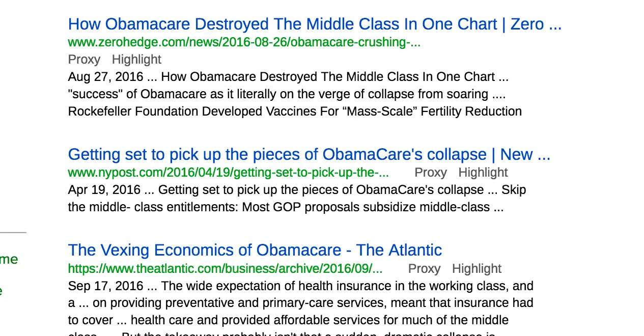The image size is (644, 336).
Task: Click the 'success of Obamacare' snippet line
Action: [287, 94]
